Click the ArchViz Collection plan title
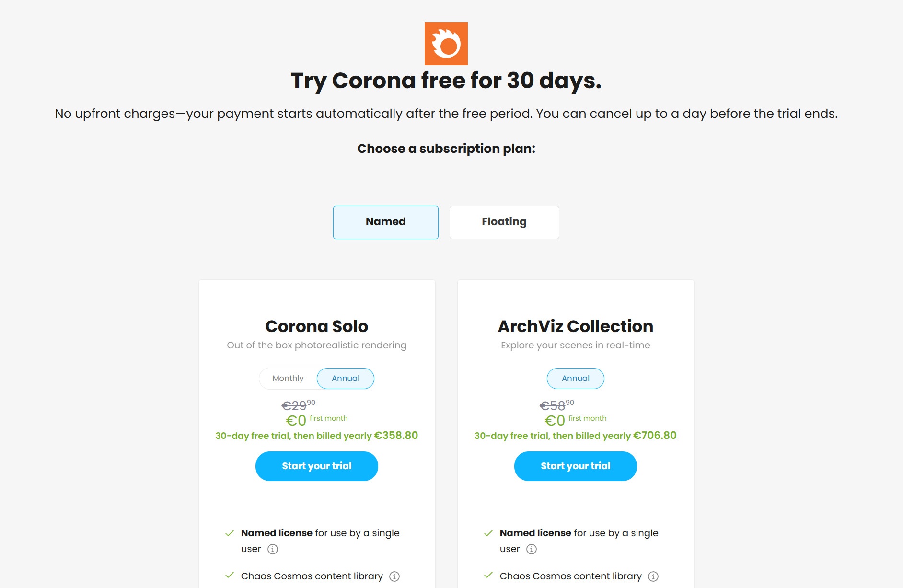 pos(576,326)
